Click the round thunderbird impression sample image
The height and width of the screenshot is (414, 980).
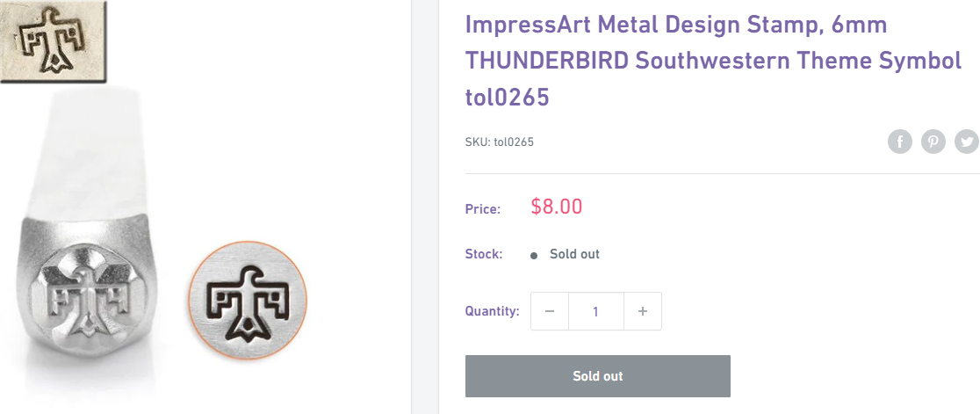point(249,301)
